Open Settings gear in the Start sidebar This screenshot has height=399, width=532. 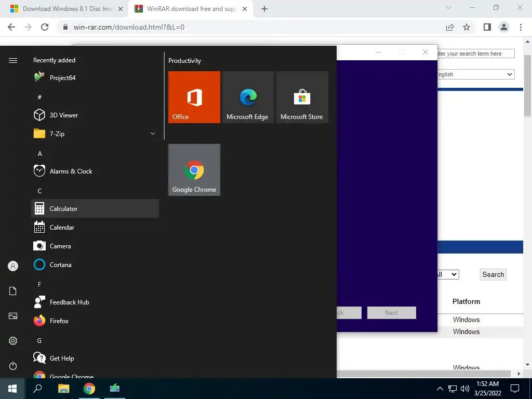pos(13,341)
